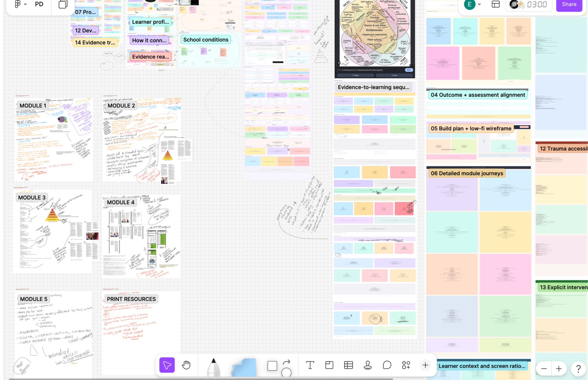
Task: Select '06 Detailed module journeys' label
Action: pyautogui.click(x=467, y=174)
